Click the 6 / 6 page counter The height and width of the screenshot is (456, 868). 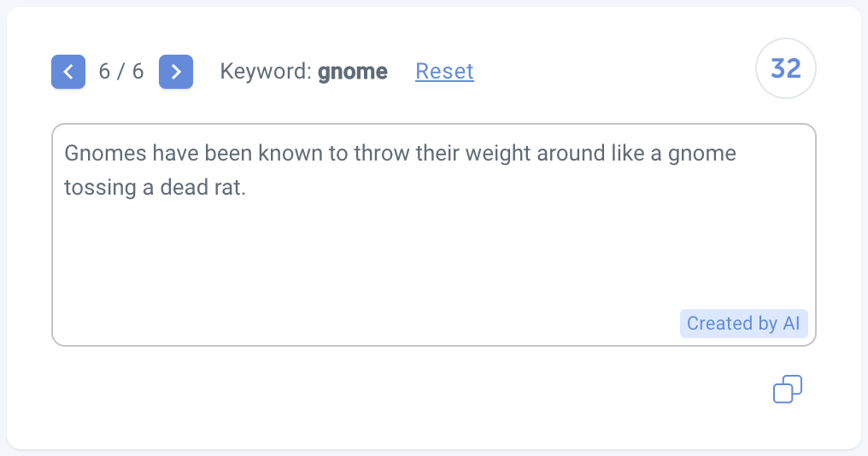click(x=121, y=71)
